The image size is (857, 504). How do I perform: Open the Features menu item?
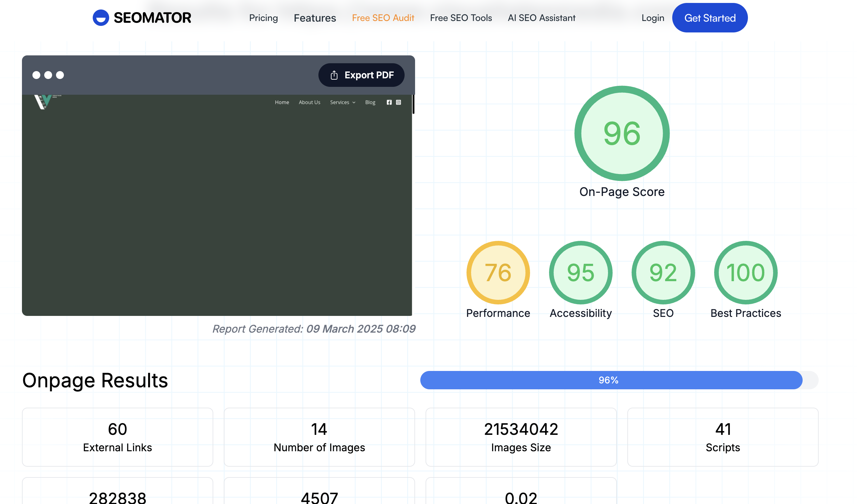[x=314, y=18]
